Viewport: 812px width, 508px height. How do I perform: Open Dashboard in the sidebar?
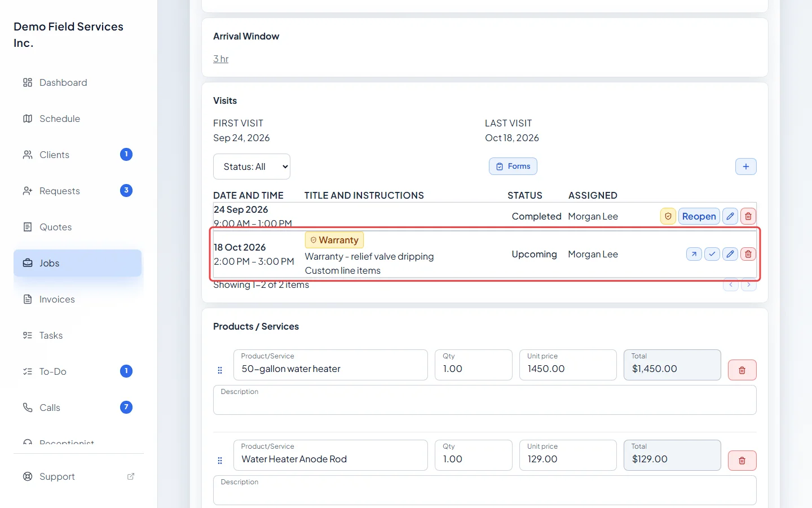pos(78,82)
